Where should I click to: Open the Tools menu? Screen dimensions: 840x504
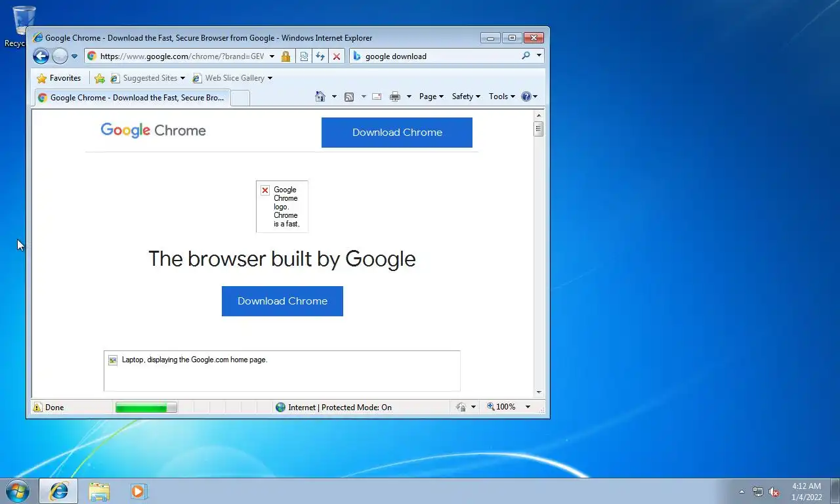pyautogui.click(x=502, y=96)
